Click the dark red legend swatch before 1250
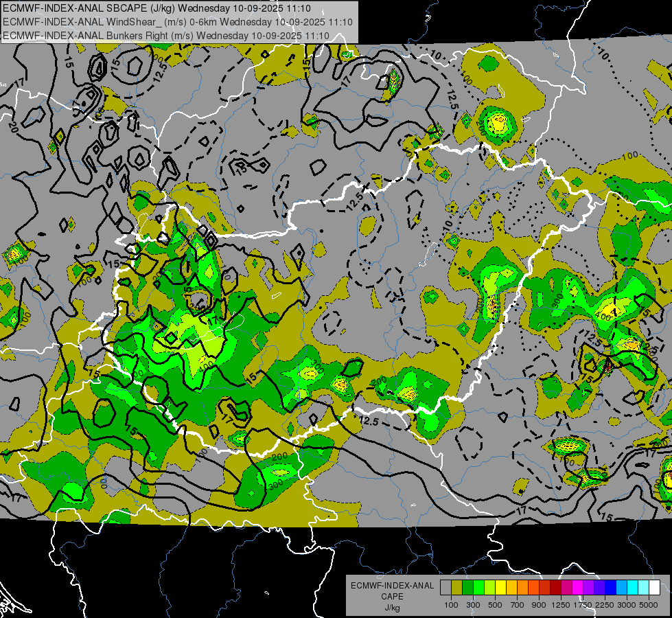 pyautogui.click(x=555, y=588)
